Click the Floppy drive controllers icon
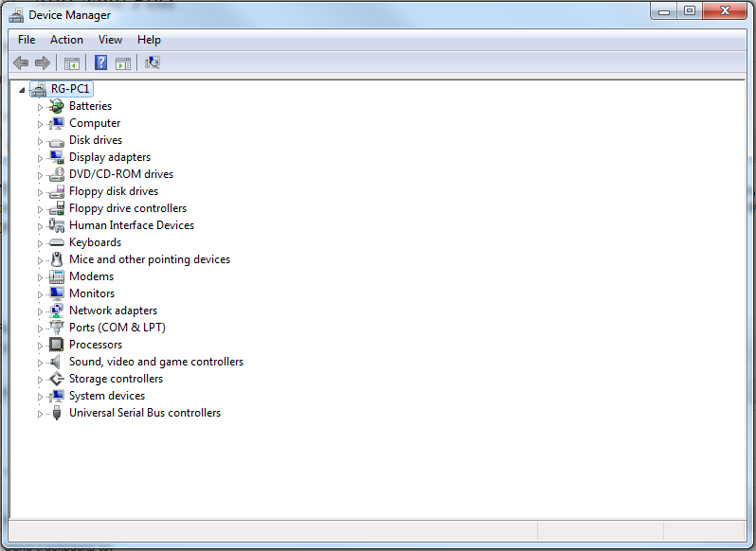 click(57, 208)
